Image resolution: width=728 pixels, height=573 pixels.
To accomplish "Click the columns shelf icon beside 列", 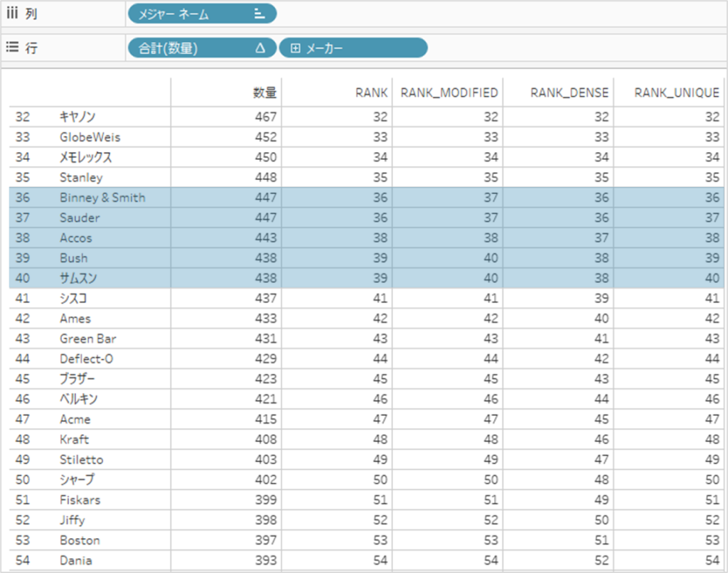I will click(x=12, y=13).
